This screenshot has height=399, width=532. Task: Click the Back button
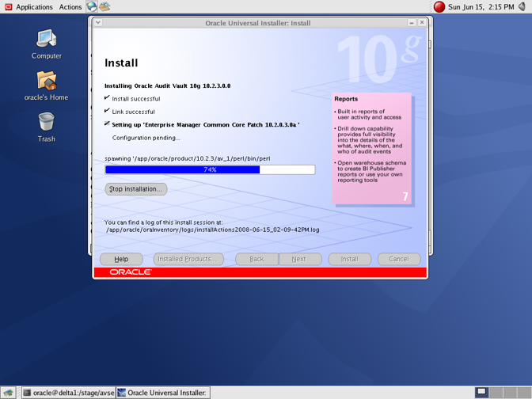[256, 259]
